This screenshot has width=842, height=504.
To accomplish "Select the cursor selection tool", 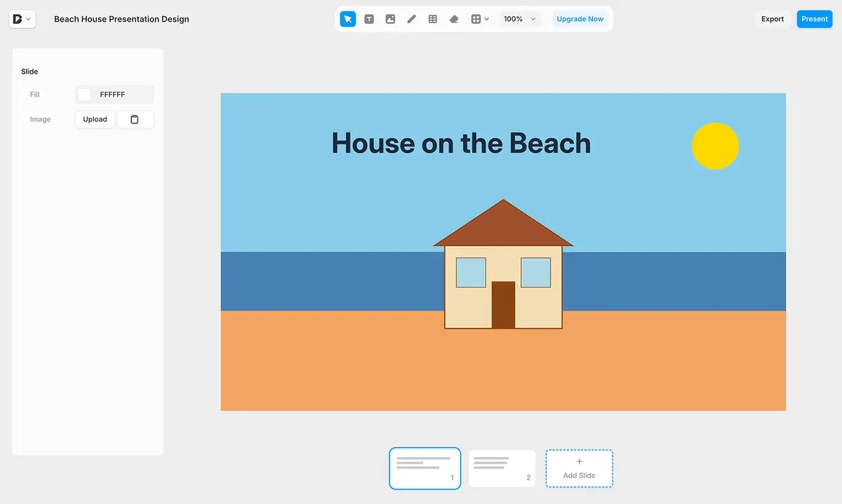I will point(348,19).
